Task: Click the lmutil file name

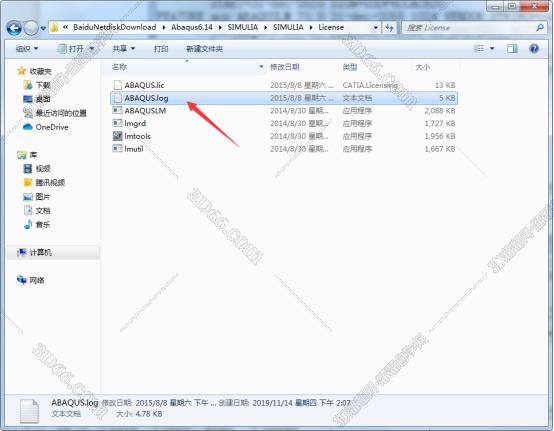Action: click(x=134, y=149)
